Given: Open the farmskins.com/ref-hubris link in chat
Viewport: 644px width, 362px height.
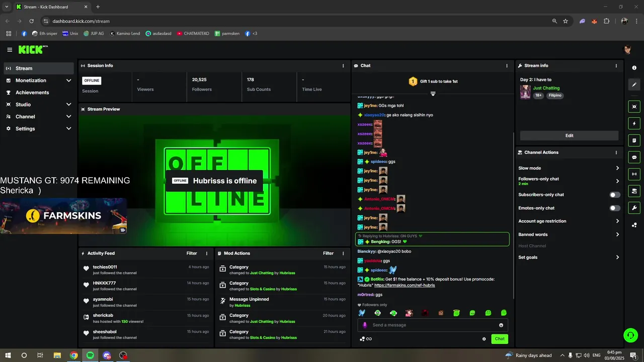Looking at the screenshot, I should [405, 286].
